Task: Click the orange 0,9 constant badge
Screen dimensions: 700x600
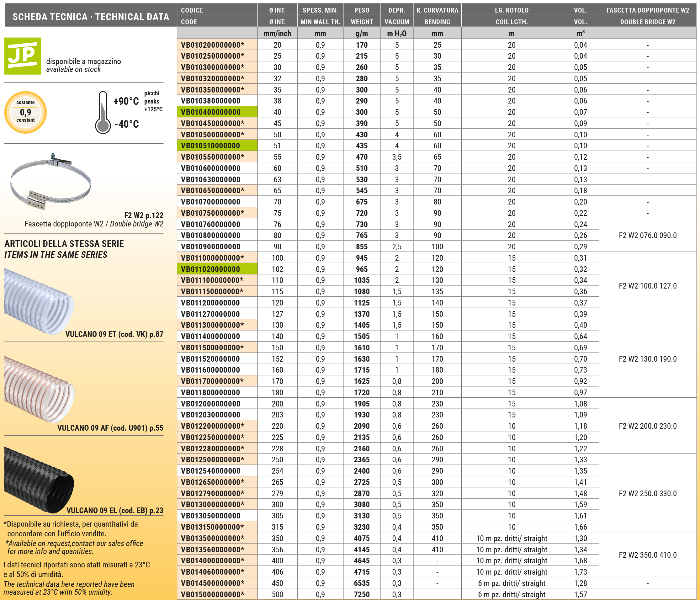Action: [25, 112]
